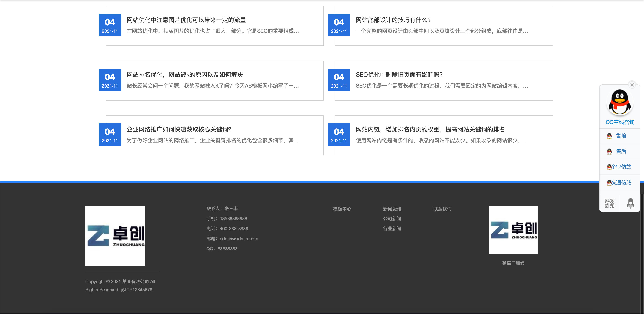This screenshot has height=314, width=644.
Task: Open article 企业网络推广如何快速获取核心关键词?
Action: pos(179,129)
